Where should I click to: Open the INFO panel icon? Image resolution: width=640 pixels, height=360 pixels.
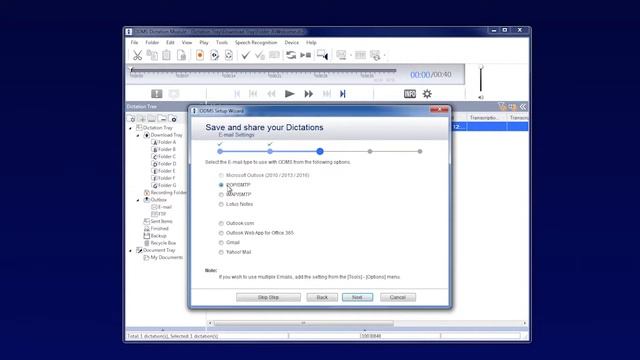[x=410, y=94]
